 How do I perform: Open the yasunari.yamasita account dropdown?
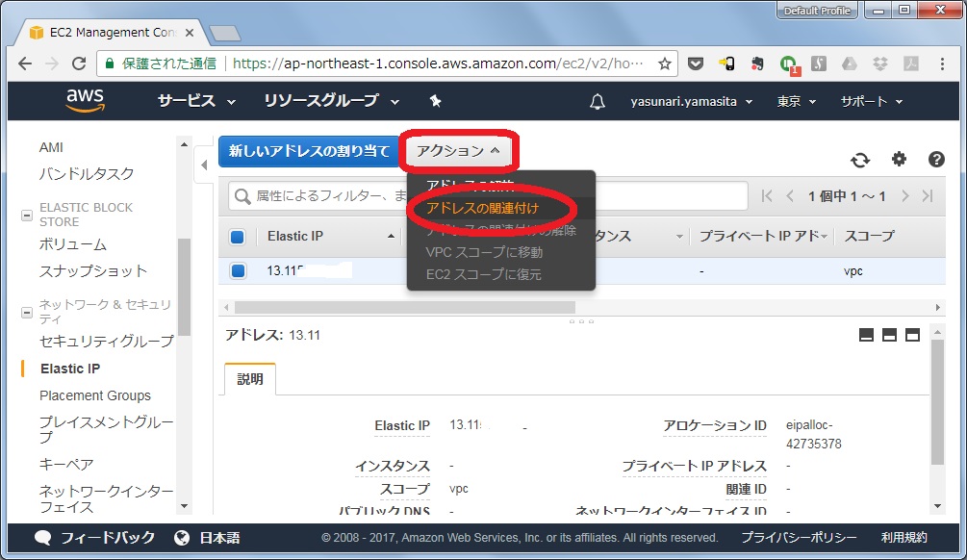click(x=691, y=102)
